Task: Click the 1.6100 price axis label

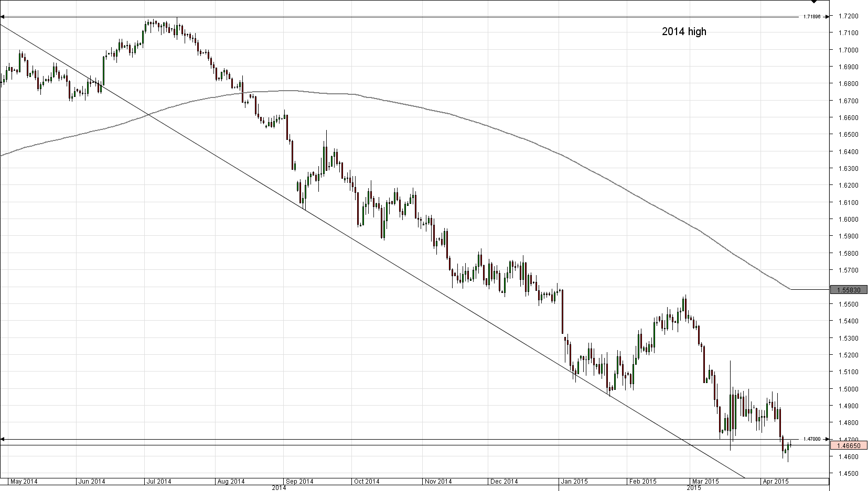Action: coord(849,203)
